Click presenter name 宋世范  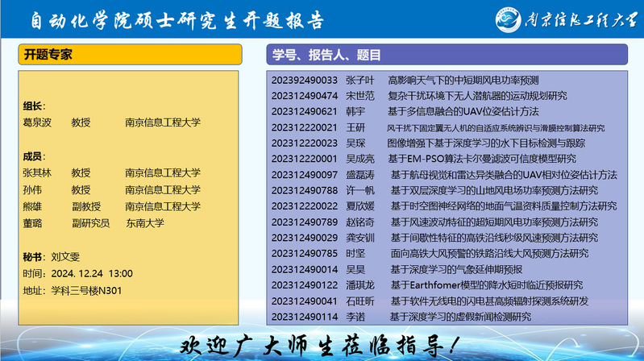[x=359, y=96]
